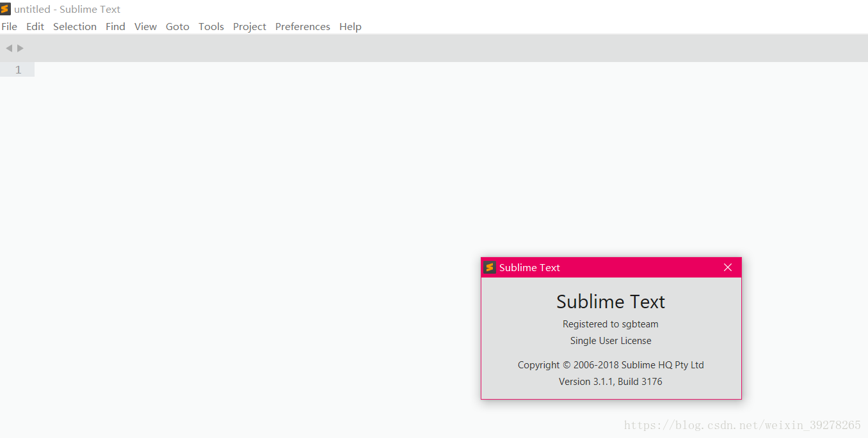Place cursor in the empty editor area
868x438 pixels.
pyautogui.click(x=256, y=192)
